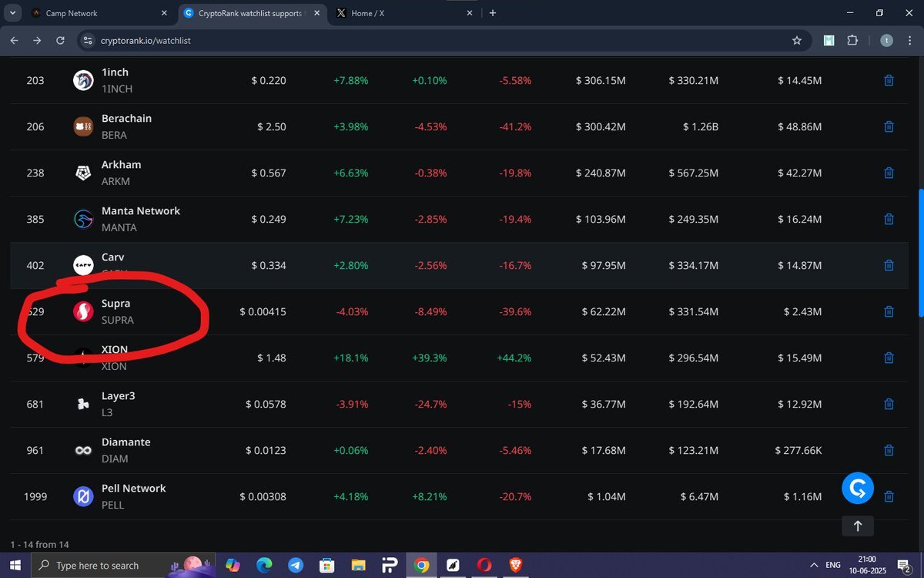Viewport: 924px width, 578px height.
Task: Open the Chrome profile avatar
Action: click(886, 40)
